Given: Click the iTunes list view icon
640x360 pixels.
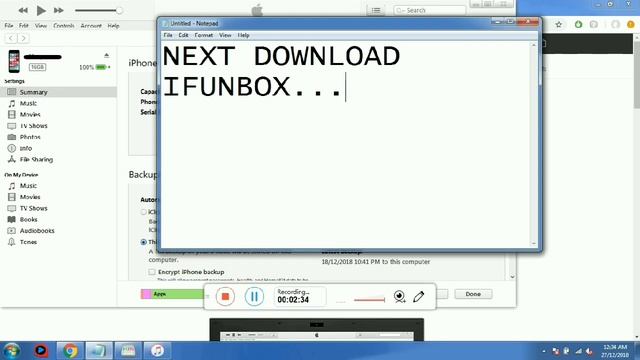Looking at the screenshot, I should coord(376,10).
